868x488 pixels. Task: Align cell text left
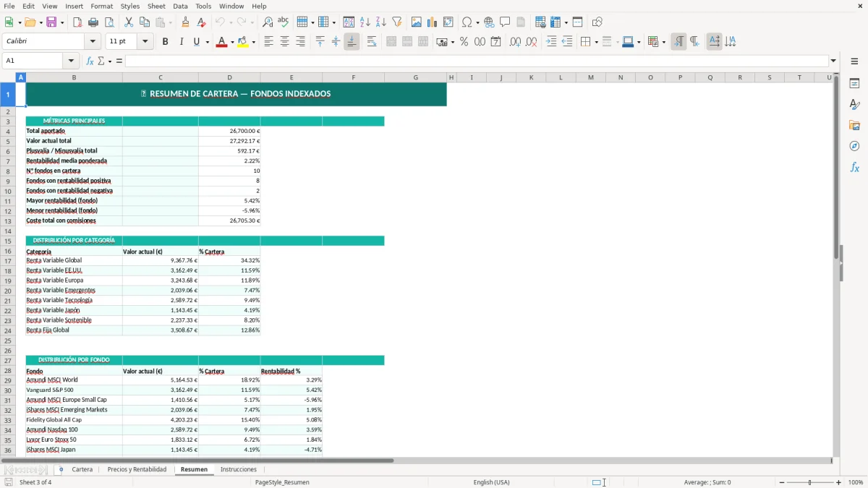click(x=268, y=42)
